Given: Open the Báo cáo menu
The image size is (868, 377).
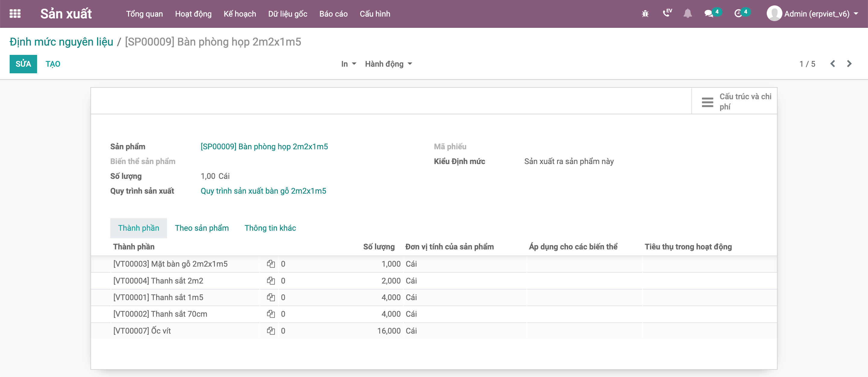Looking at the screenshot, I should tap(333, 14).
